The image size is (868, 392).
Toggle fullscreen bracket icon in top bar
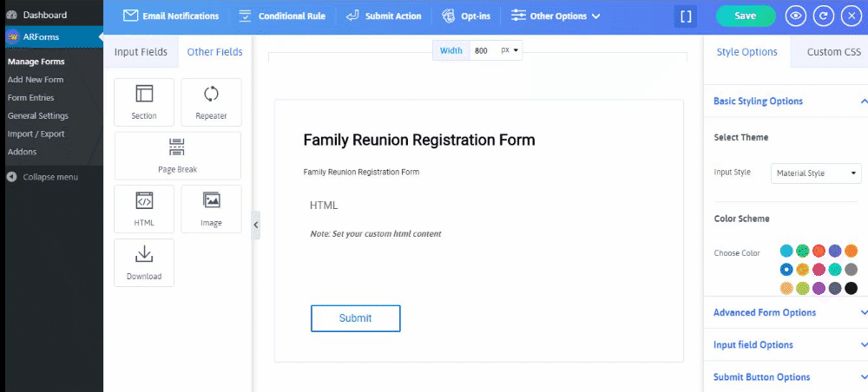(686, 16)
